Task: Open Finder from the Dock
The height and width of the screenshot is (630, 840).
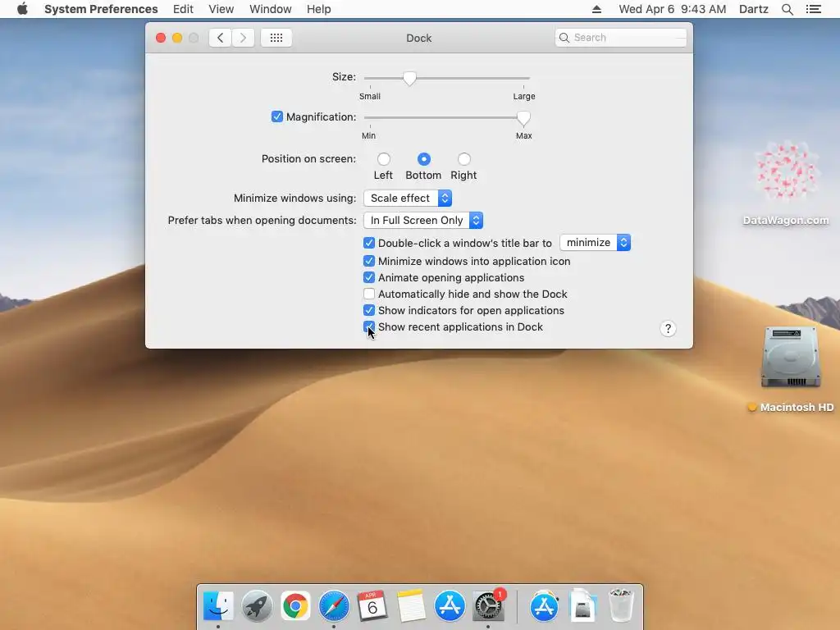Action: [x=218, y=606]
